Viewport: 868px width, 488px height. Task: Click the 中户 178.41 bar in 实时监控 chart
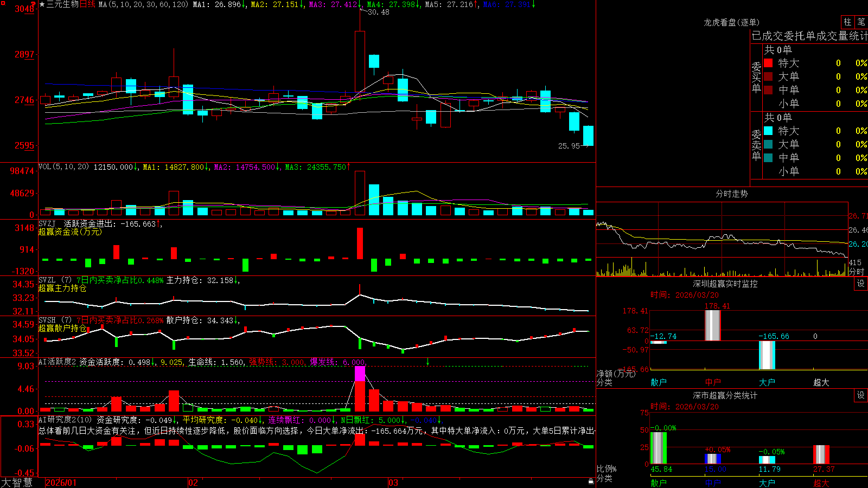712,325
